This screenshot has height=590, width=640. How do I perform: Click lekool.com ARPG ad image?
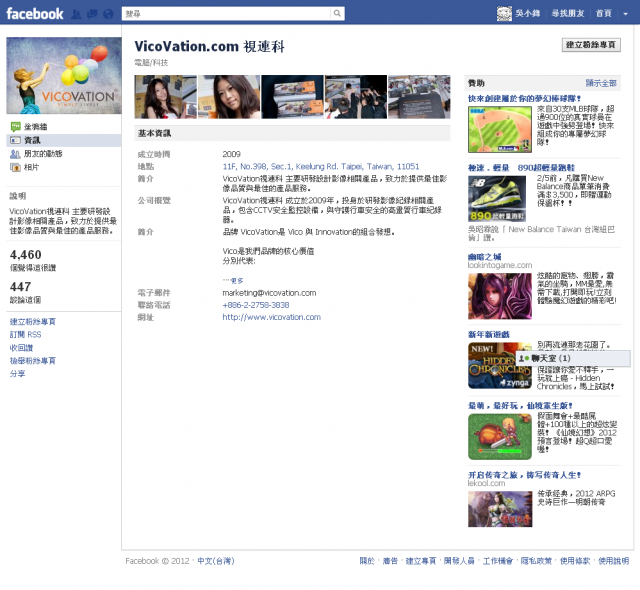pos(500,509)
